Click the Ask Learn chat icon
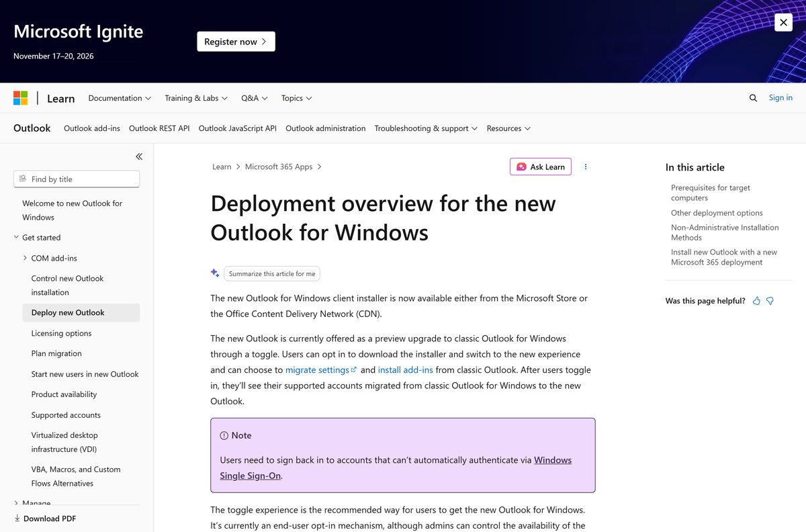The height and width of the screenshot is (532, 806). coord(521,167)
